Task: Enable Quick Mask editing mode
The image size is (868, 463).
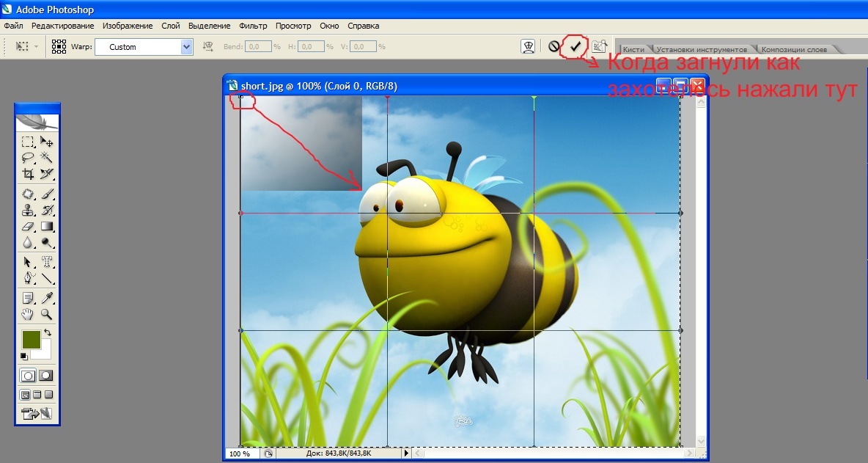Action: coord(46,376)
